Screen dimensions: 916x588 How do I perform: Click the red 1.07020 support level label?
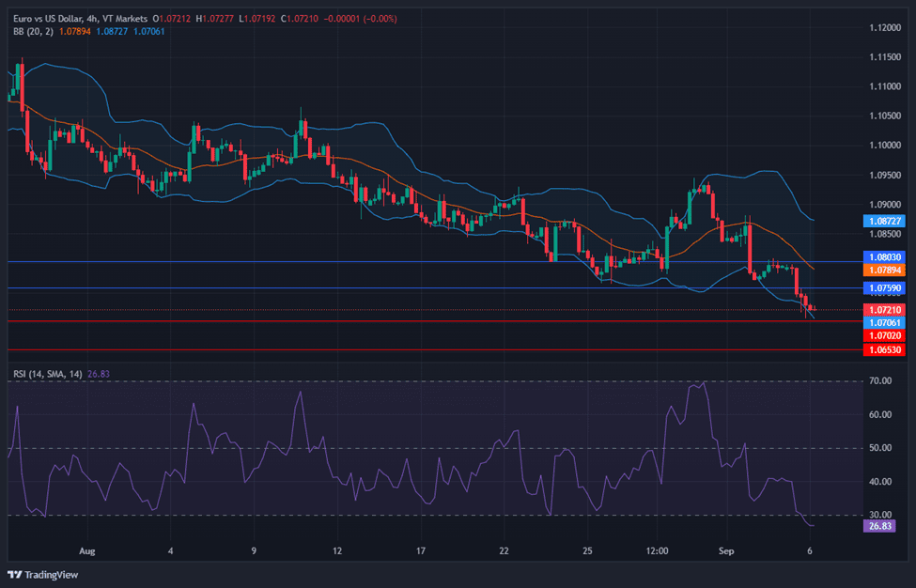click(883, 334)
